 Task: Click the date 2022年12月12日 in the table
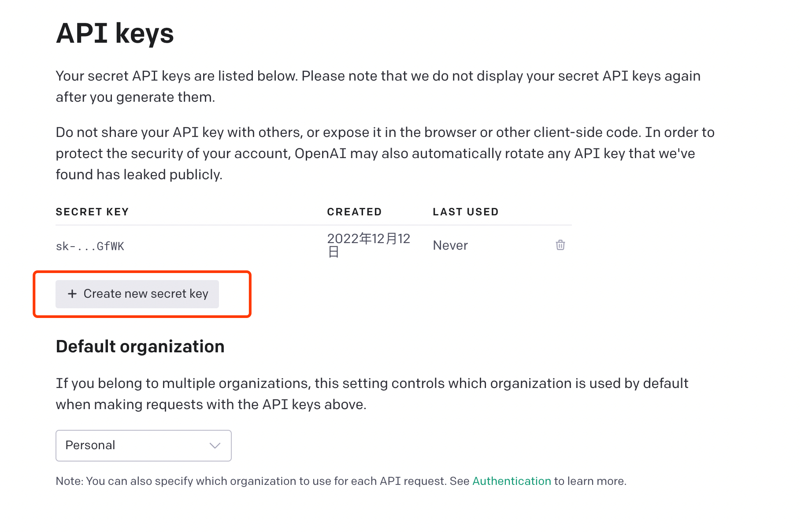point(368,245)
